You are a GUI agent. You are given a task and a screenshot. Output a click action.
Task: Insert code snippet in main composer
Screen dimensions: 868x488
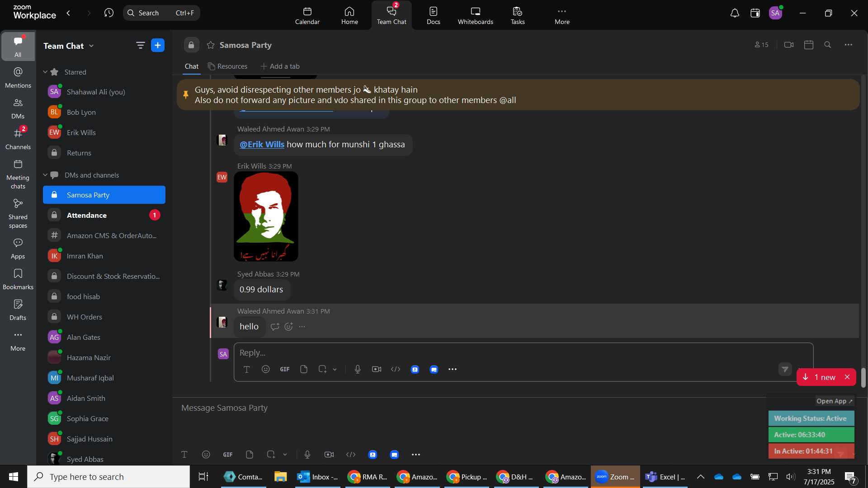coord(351,455)
